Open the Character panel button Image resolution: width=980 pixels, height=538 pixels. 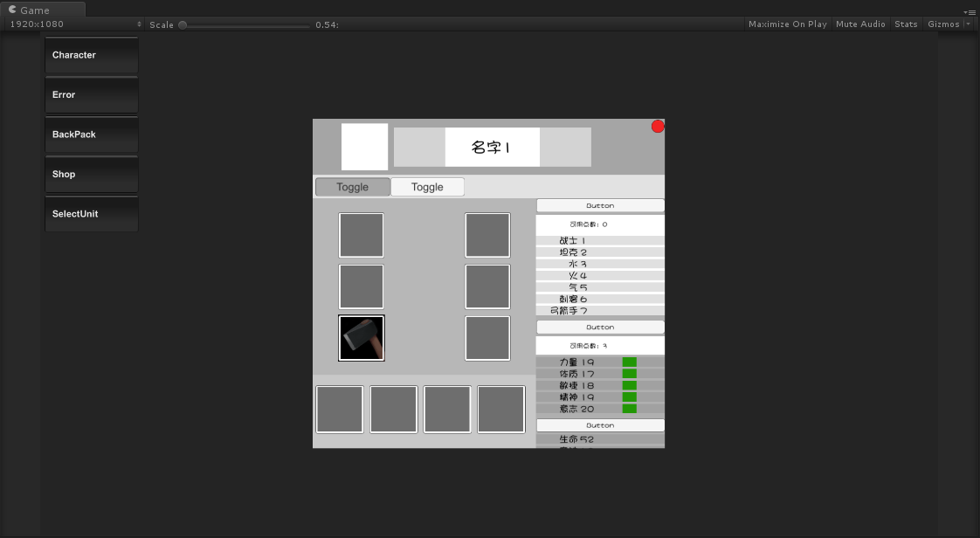pos(91,55)
